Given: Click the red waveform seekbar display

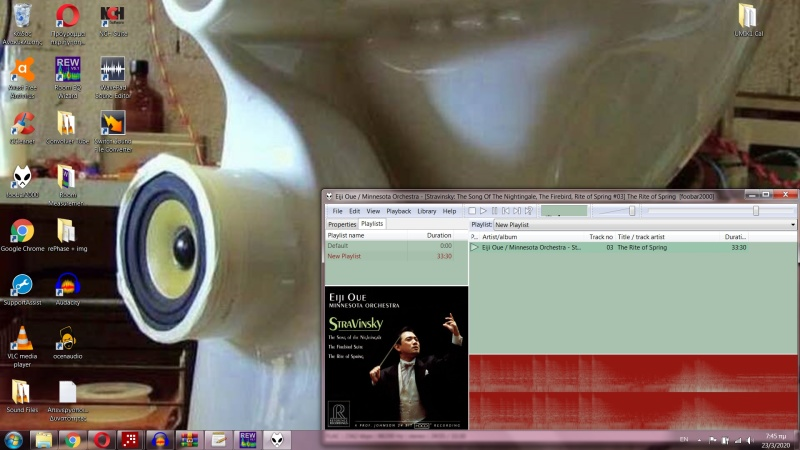Looking at the screenshot, I should click(633, 392).
